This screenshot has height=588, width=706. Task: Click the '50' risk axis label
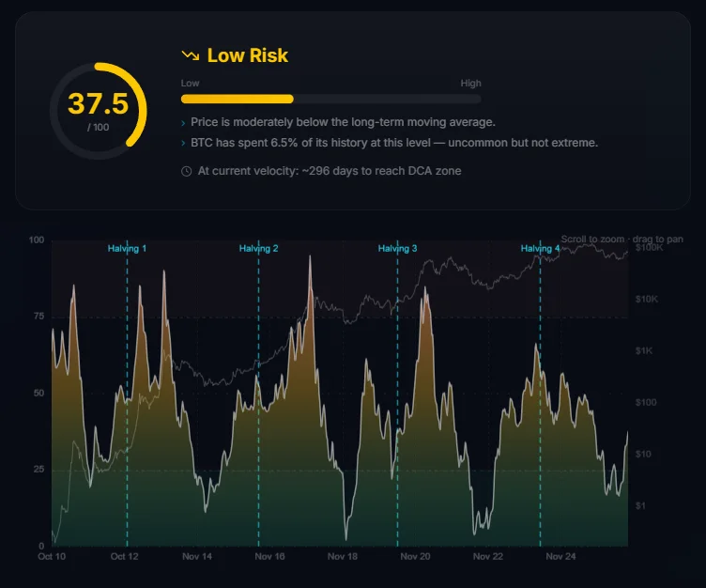(38, 393)
